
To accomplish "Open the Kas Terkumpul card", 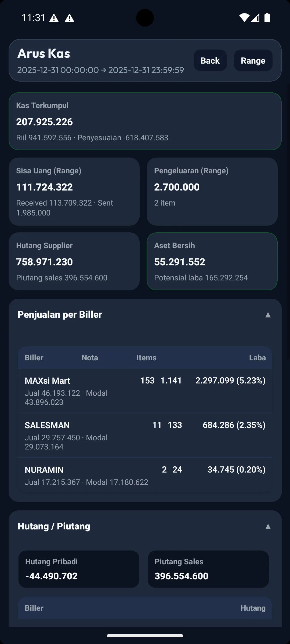I will pos(145,121).
